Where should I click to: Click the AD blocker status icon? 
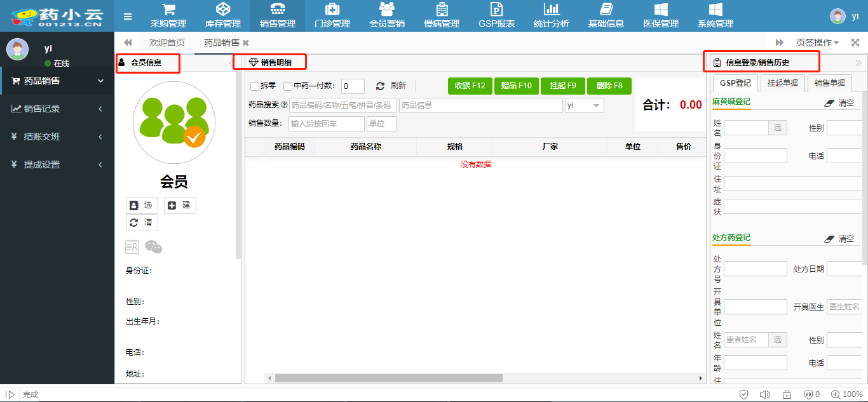(808, 394)
